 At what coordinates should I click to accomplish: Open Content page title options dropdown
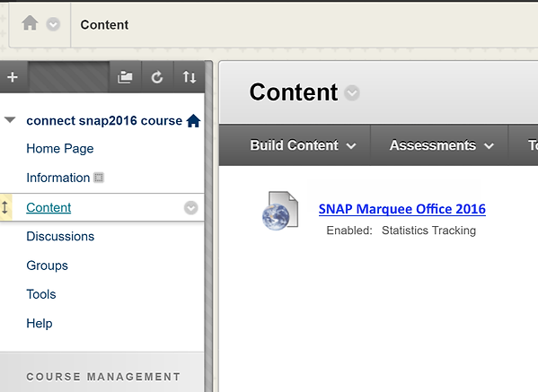point(352,93)
